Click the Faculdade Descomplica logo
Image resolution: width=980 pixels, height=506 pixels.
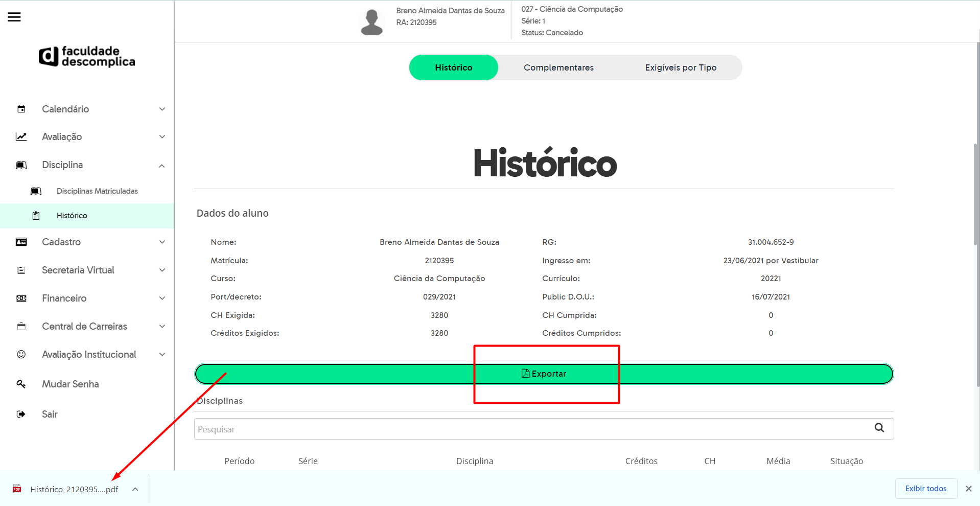click(87, 56)
